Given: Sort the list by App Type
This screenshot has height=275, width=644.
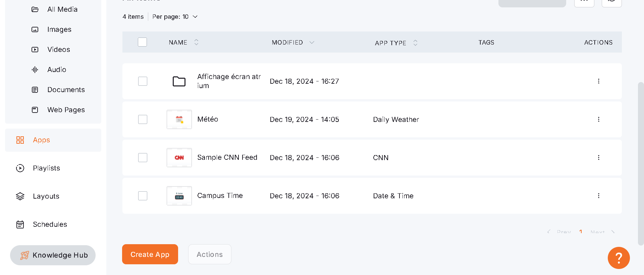Looking at the screenshot, I should coord(415,43).
